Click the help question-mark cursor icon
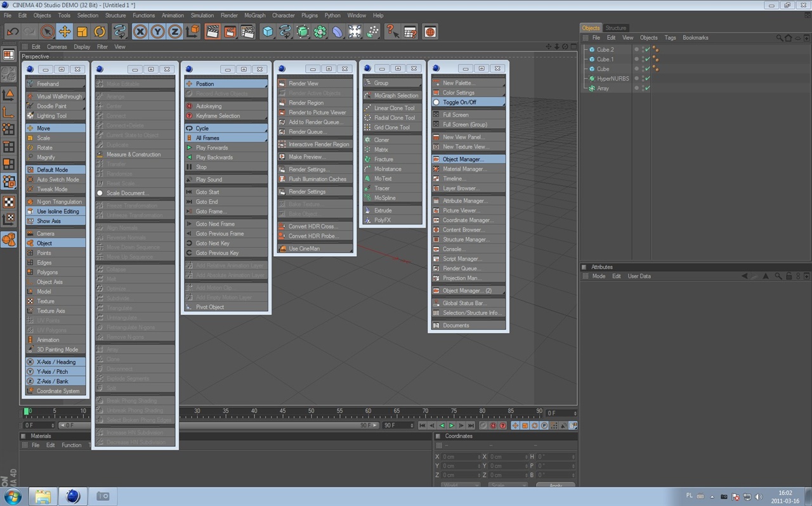The height and width of the screenshot is (506, 812). [x=392, y=32]
